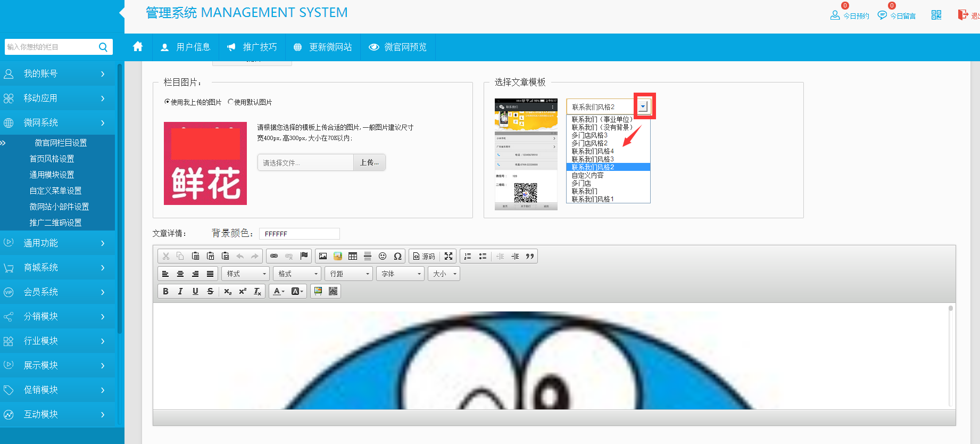Click the home icon in navigation bar

point(138,47)
